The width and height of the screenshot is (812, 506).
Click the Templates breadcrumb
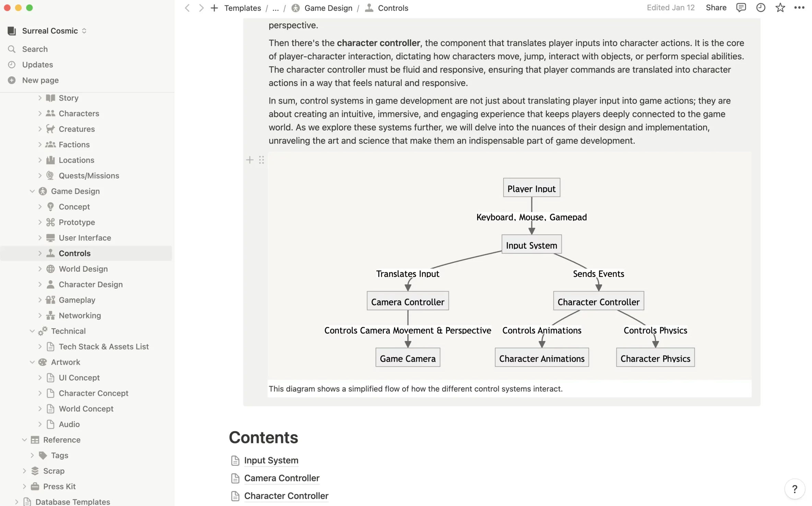pos(243,8)
